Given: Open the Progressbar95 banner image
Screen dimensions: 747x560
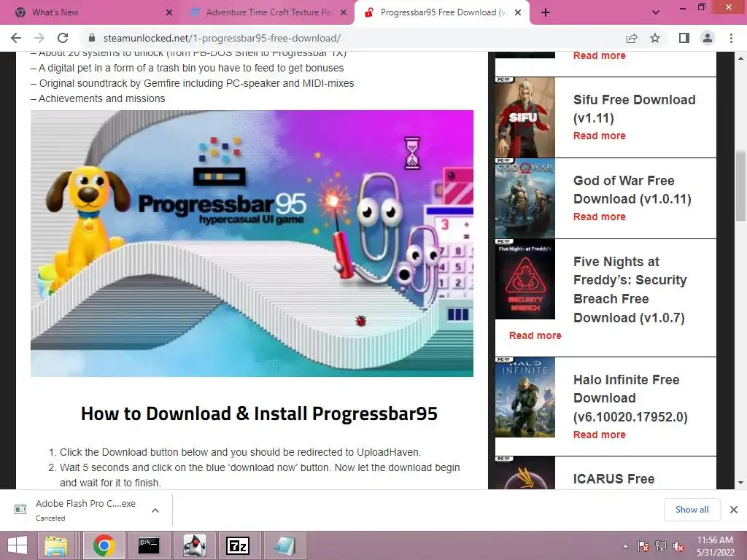Looking at the screenshot, I should pos(252,244).
